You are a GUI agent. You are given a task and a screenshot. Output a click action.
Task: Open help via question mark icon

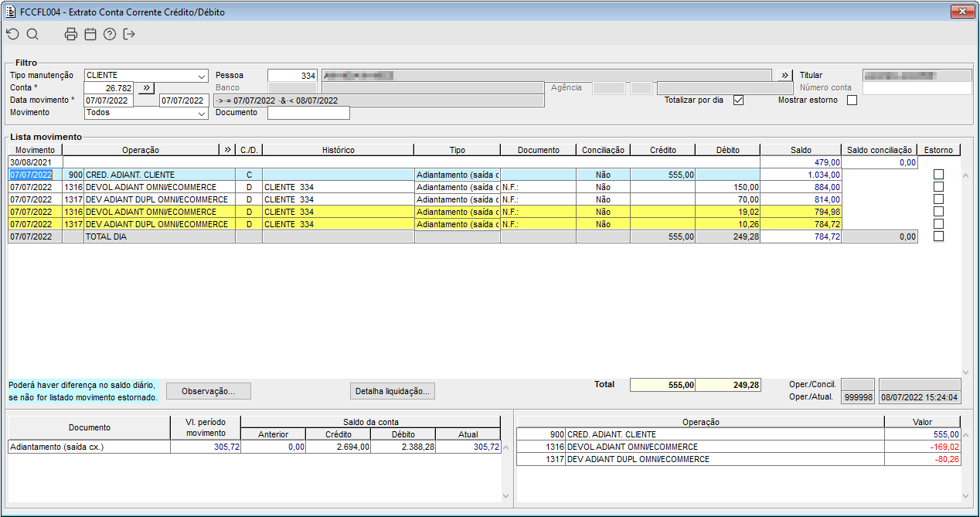(x=110, y=34)
